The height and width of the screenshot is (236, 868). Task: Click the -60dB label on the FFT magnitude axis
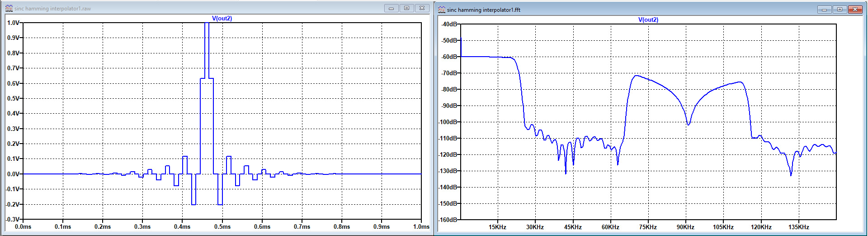click(449, 57)
